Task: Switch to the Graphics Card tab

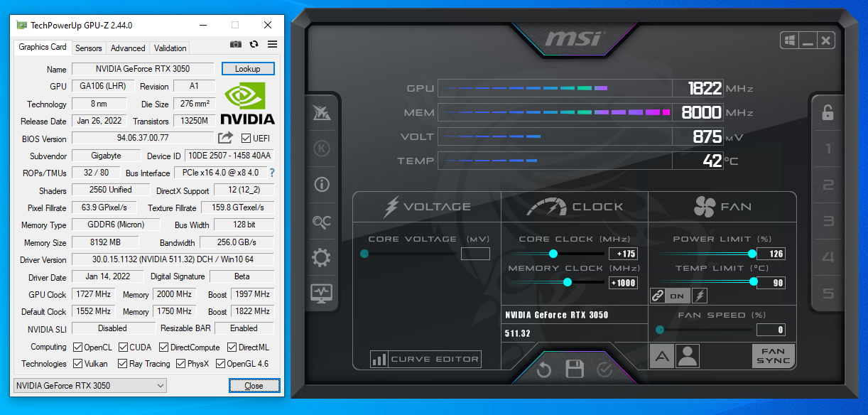Action: pos(43,47)
